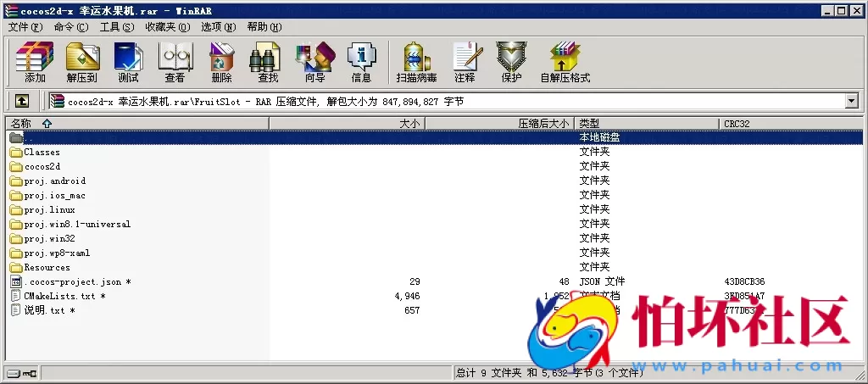Go up one folder with arrow button
The image size is (868, 384).
[x=21, y=101]
